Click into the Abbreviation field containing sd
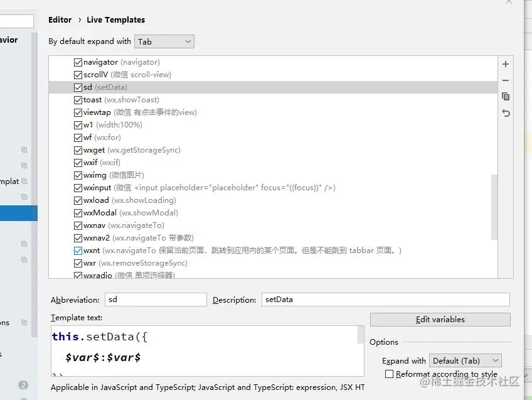Screen dimensions: 532x400 156,300
